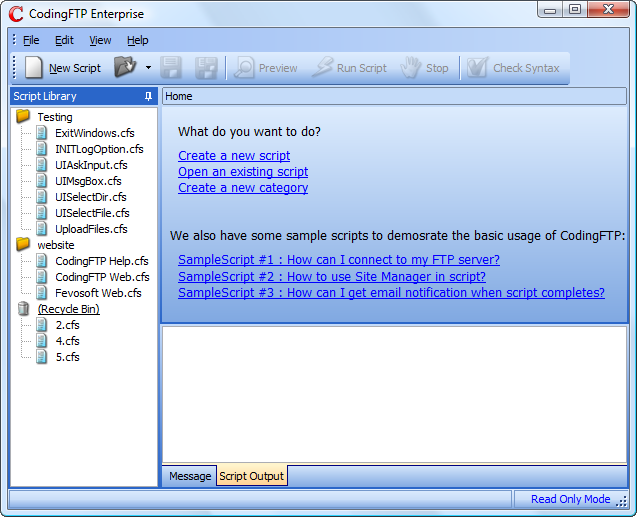Viewport: 637px width, 517px height.
Task: Select the file name ExitWindows.cfs
Action: pos(95,133)
